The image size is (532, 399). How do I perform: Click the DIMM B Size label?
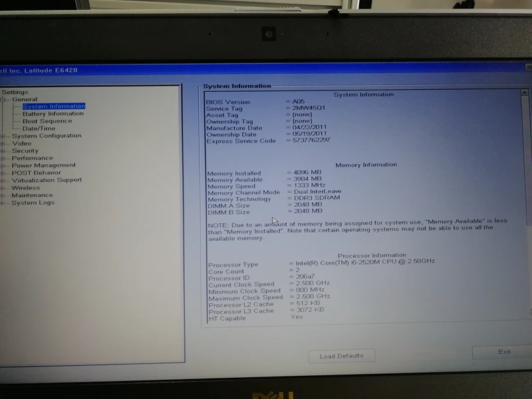(x=229, y=212)
